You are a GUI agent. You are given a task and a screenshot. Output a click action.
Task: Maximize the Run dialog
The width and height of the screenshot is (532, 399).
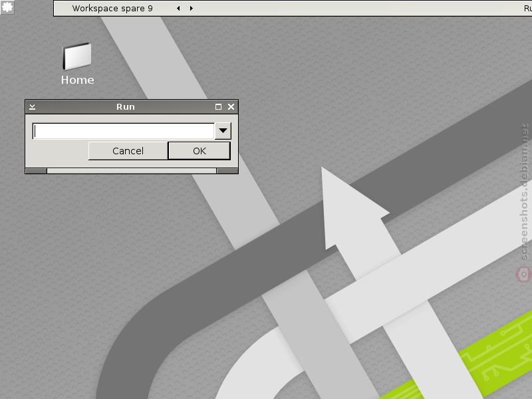[219, 107]
